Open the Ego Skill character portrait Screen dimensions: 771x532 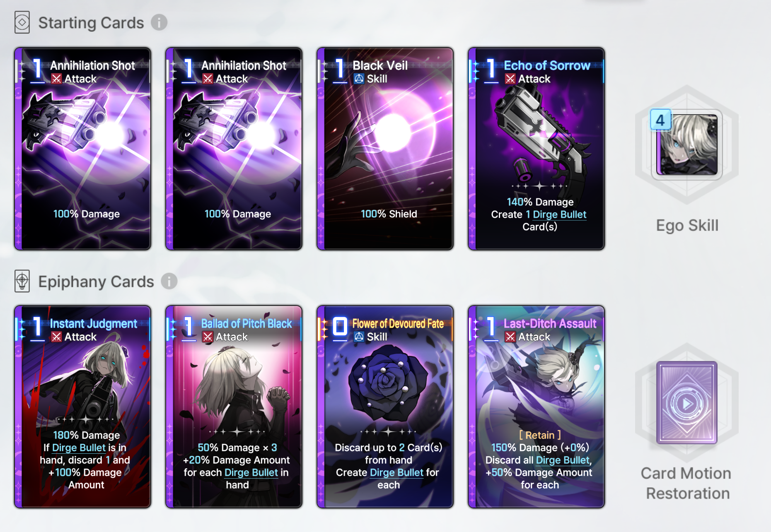click(x=687, y=144)
